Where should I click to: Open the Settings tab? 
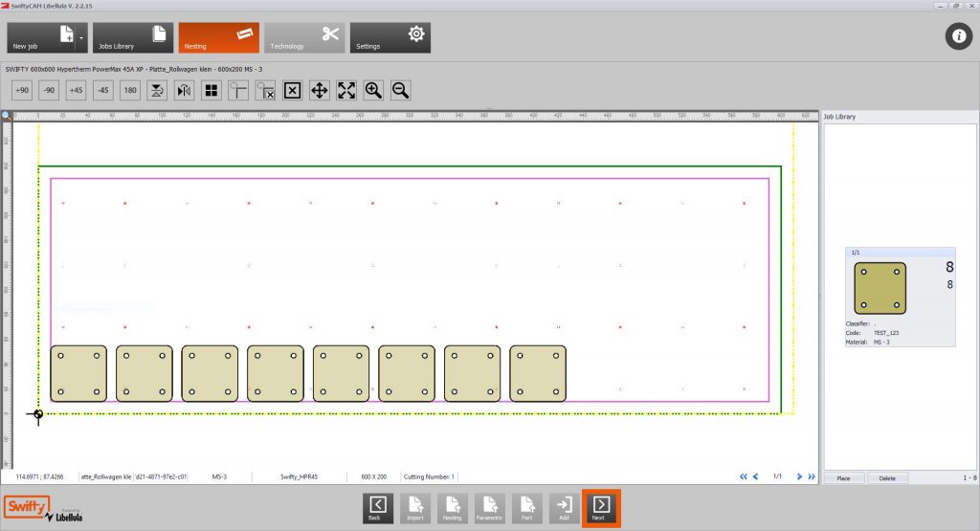(x=390, y=38)
